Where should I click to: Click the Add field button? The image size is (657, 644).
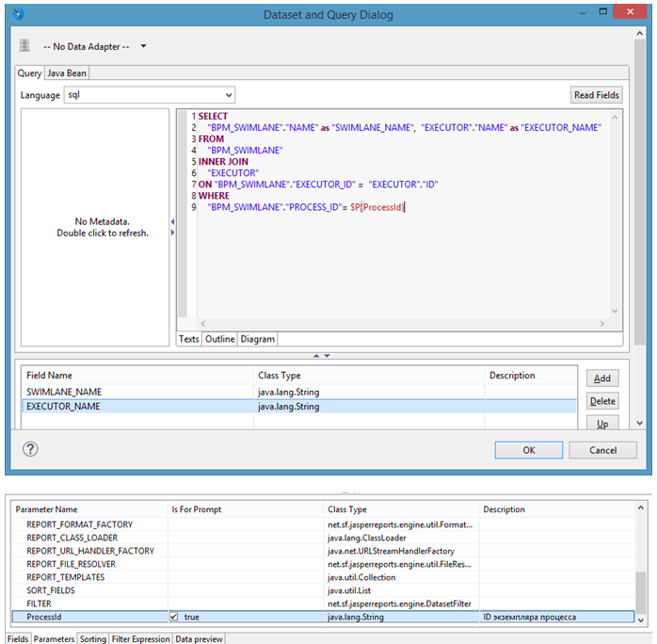pos(601,378)
